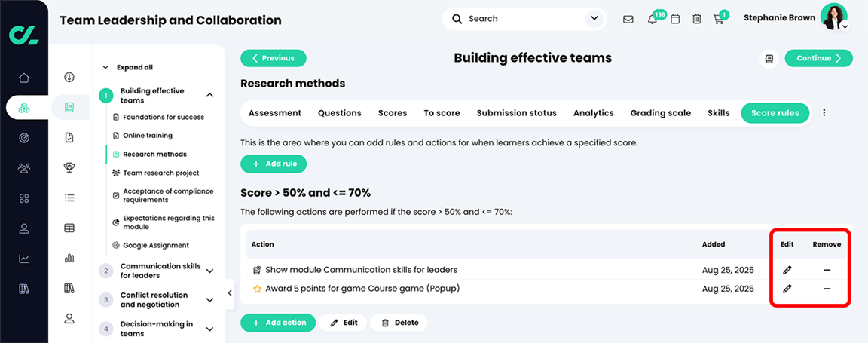The image size is (868, 343).
Task: Open the search dropdown arrow
Action: (x=594, y=19)
